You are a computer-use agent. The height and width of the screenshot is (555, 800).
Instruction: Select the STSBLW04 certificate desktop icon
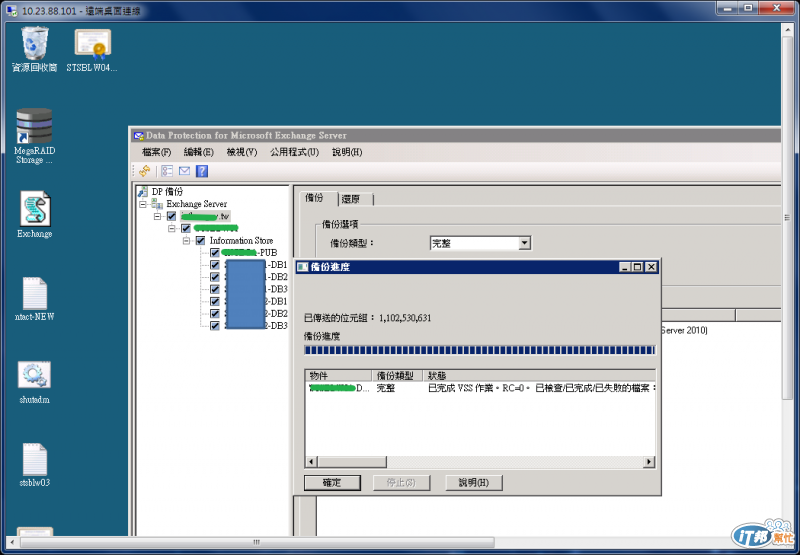[x=93, y=43]
